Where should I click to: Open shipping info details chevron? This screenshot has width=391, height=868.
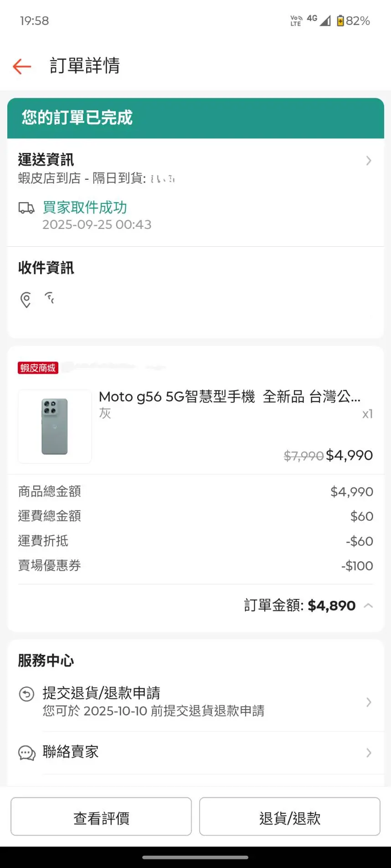pyautogui.click(x=369, y=161)
